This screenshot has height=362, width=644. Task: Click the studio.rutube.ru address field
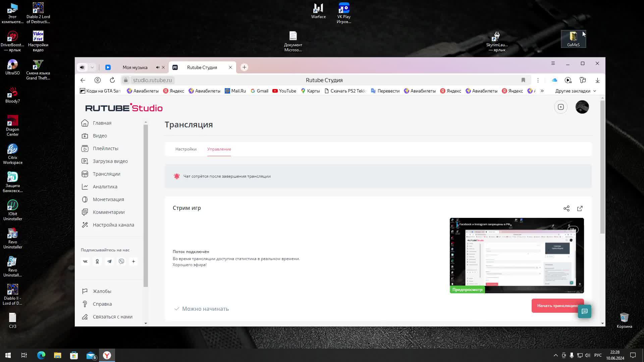coord(152,80)
